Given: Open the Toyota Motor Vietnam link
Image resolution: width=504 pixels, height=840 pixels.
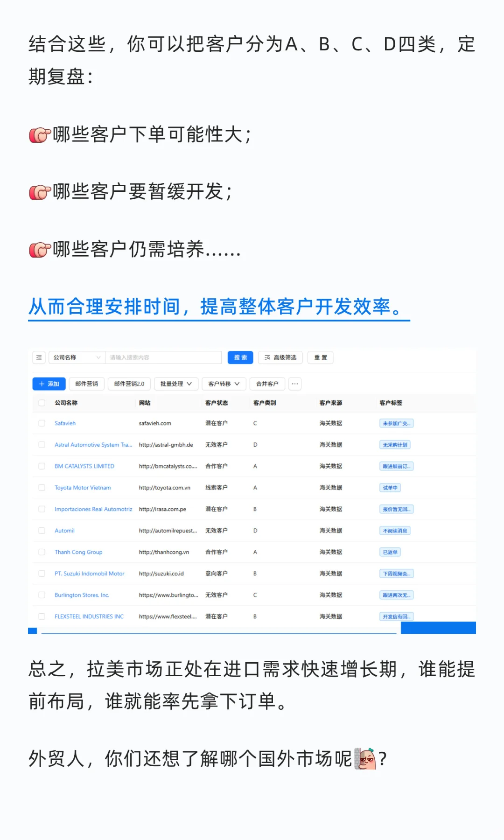Looking at the screenshot, I should pyautogui.click(x=83, y=488).
